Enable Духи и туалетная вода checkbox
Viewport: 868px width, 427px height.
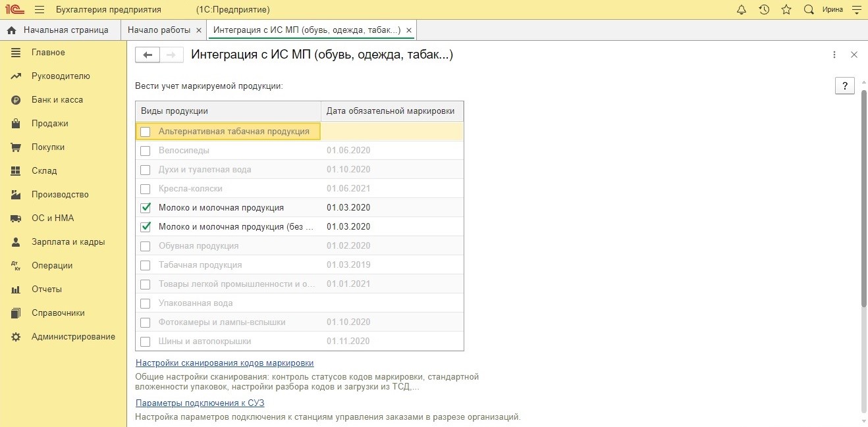146,170
